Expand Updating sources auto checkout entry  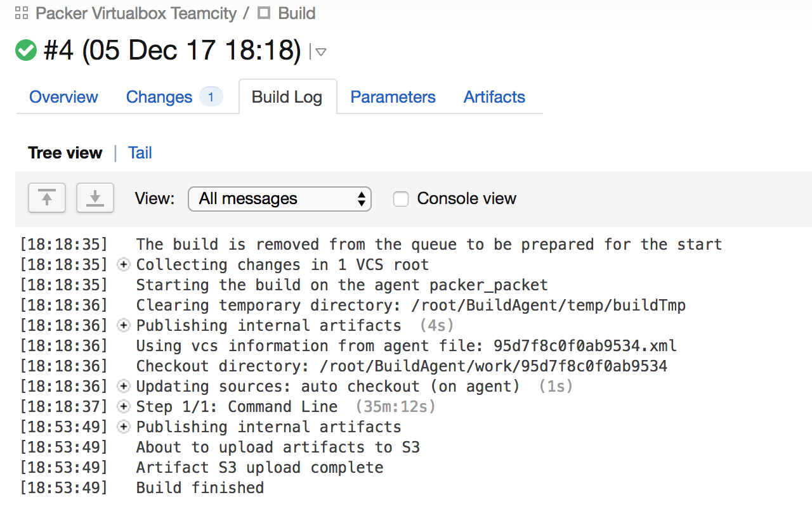(124, 387)
